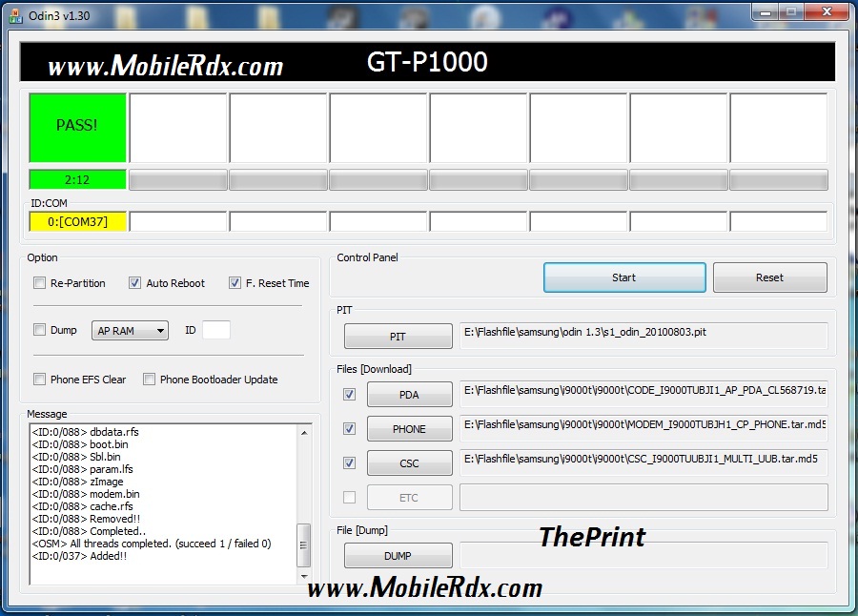This screenshot has height=616, width=858.
Task: Click the Reset button
Action: pyautogui.click(x=770, y=277)
